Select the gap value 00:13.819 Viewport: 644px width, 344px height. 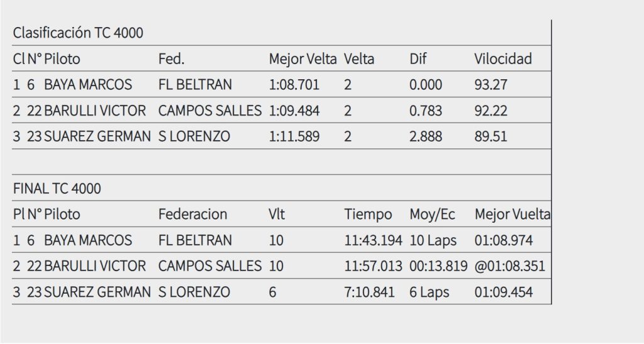(x=438, y=267)
